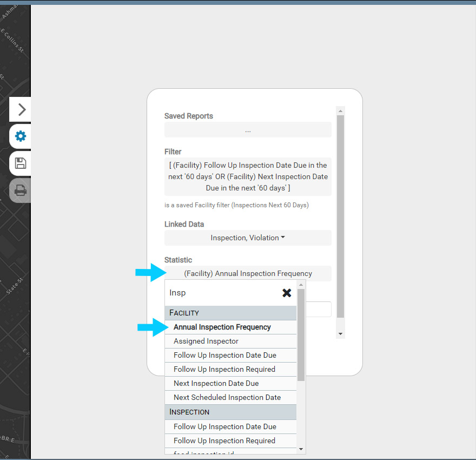The width and height of the screenshot is (476, 460).
Task: Choose Assigned Inspector from the list
Action: pos(206,341)
